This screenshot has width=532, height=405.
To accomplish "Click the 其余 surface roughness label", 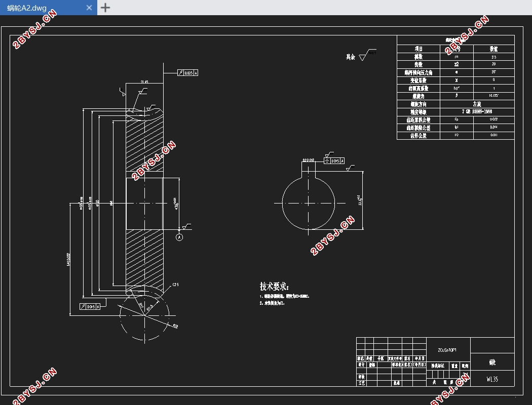I will click(351, 57).
